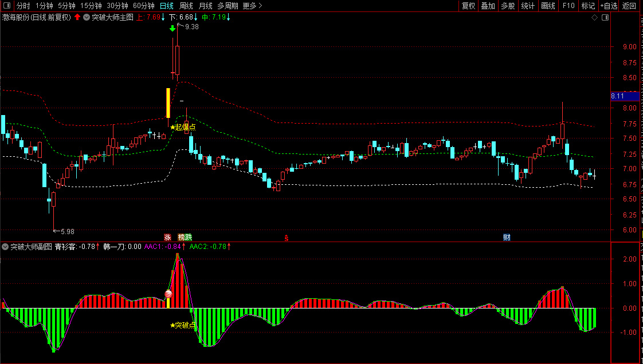Open the 多周期 multi-period view
643x364 pixels.
point(228,6)
